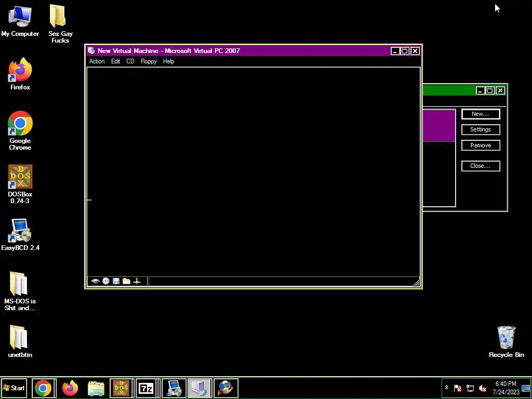Click Chrome icon in the taskbar
Screen dimensions: 532x399
pyautogui.click(x=43, y=388)
